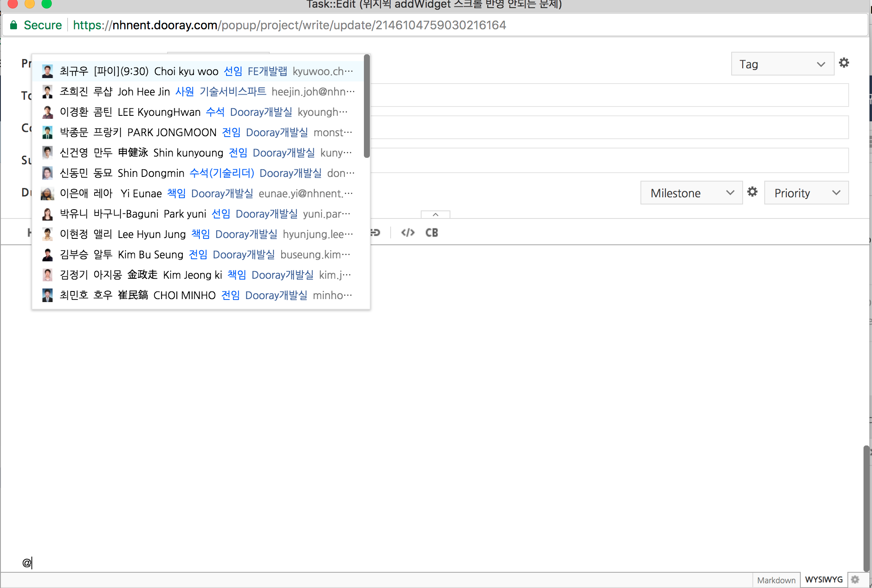
Task: Open the Tag dropdown
Action: (x=783, y=64)
